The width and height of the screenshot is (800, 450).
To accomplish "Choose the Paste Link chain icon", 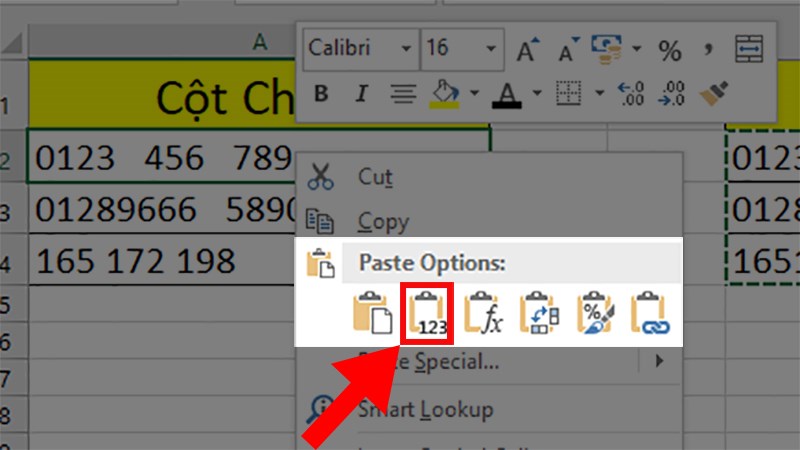I will 651,312.
